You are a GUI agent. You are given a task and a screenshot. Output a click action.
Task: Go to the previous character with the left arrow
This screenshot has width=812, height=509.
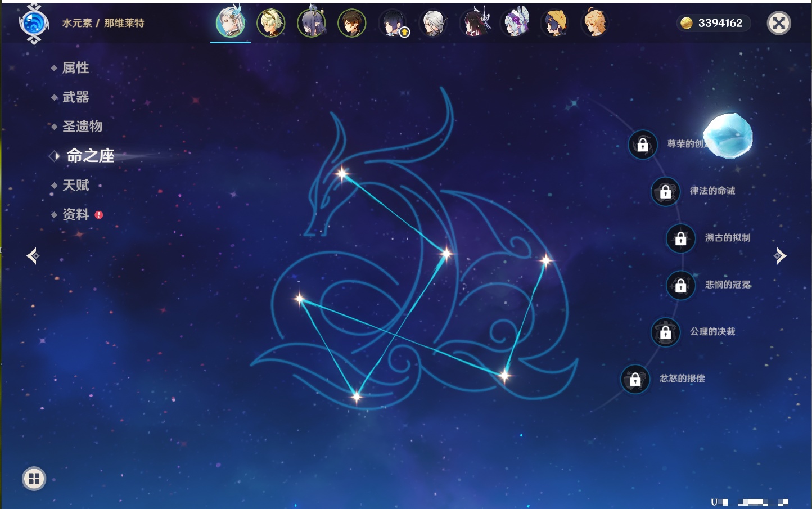(x=33, y=256)
